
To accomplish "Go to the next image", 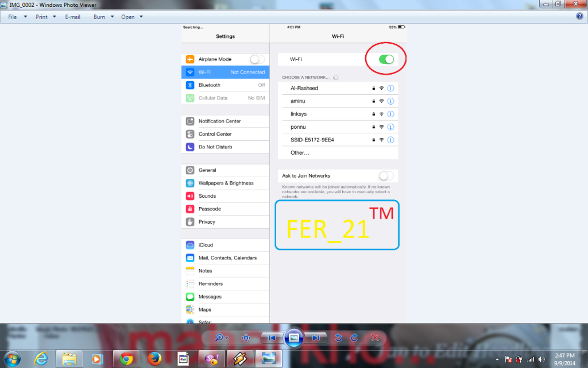I will (315, 338).
